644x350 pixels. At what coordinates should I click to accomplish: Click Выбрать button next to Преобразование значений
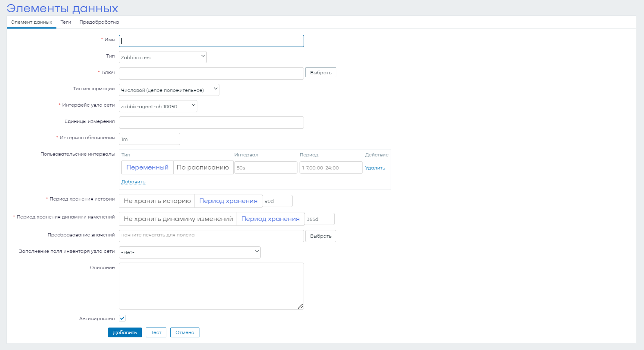[x=321, y=236]
